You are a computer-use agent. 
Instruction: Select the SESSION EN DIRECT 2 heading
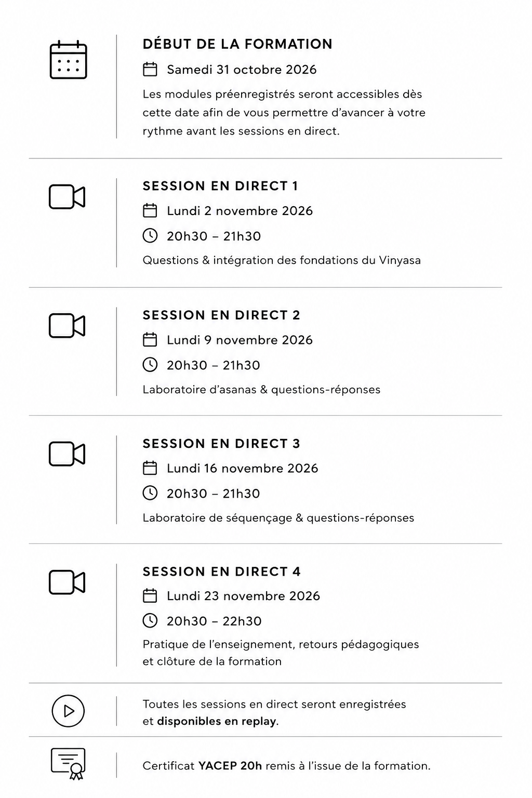point(221,315)
